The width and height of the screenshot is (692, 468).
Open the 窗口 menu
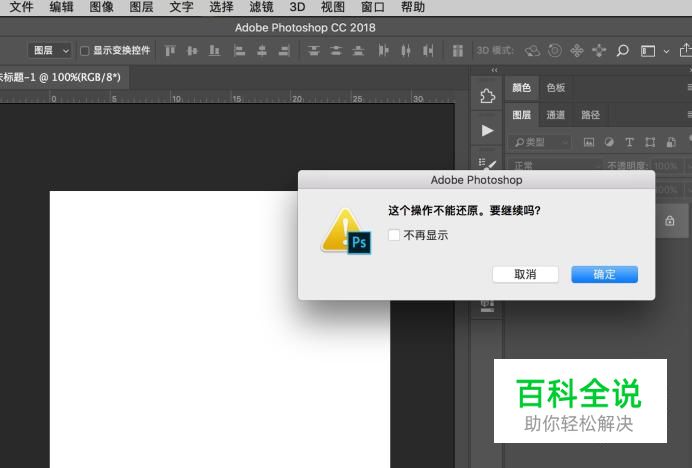point(372,7)
